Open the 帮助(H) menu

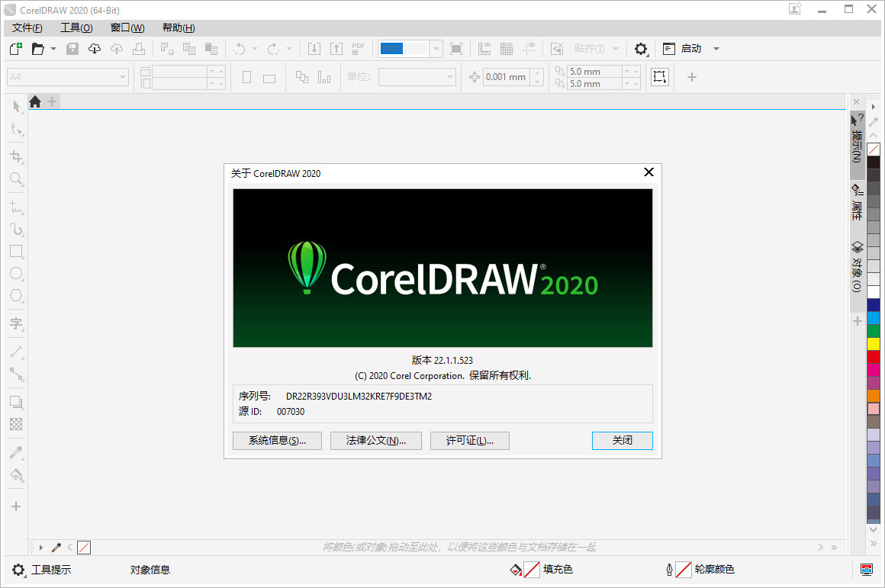[x=179, y=28]
